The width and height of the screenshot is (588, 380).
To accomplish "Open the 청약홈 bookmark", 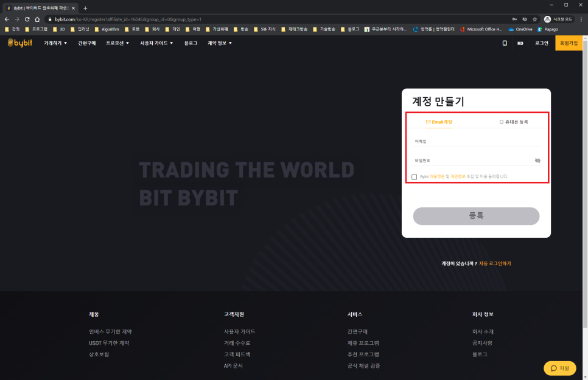I will point(433,29).
